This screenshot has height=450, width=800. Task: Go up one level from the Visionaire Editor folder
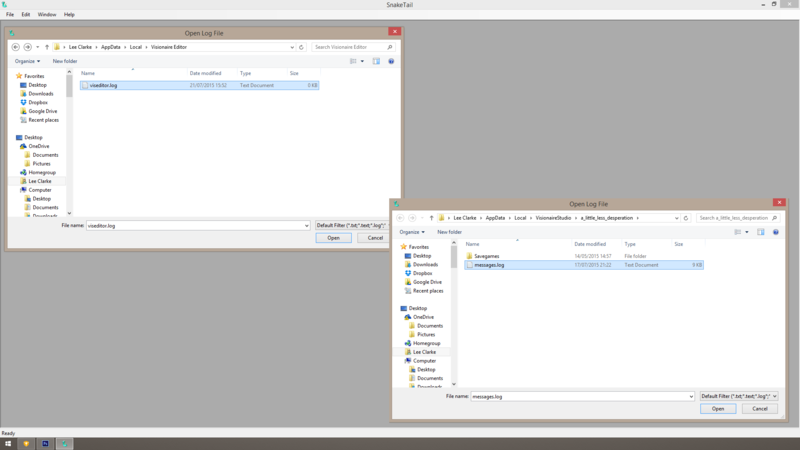coord(47,47)
